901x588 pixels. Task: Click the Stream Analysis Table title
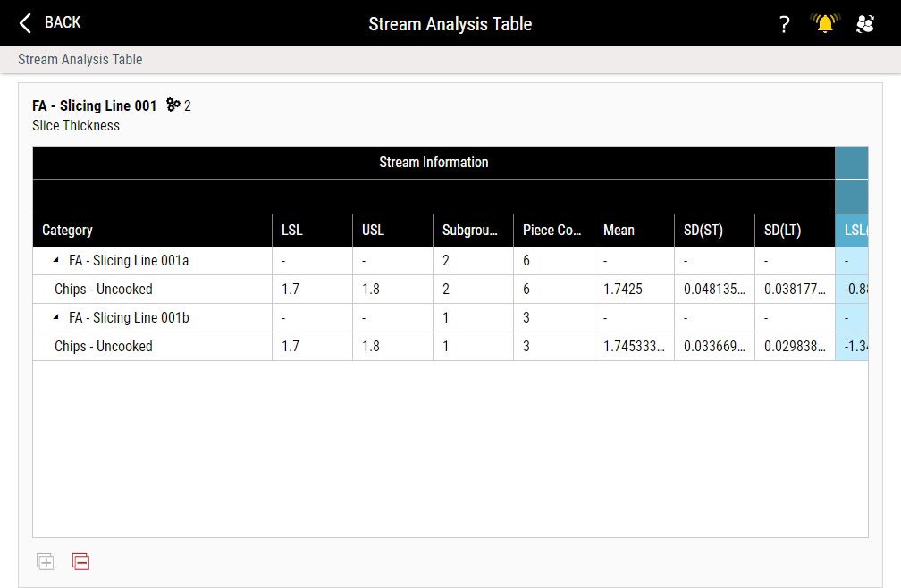click(x=450, y=24)
